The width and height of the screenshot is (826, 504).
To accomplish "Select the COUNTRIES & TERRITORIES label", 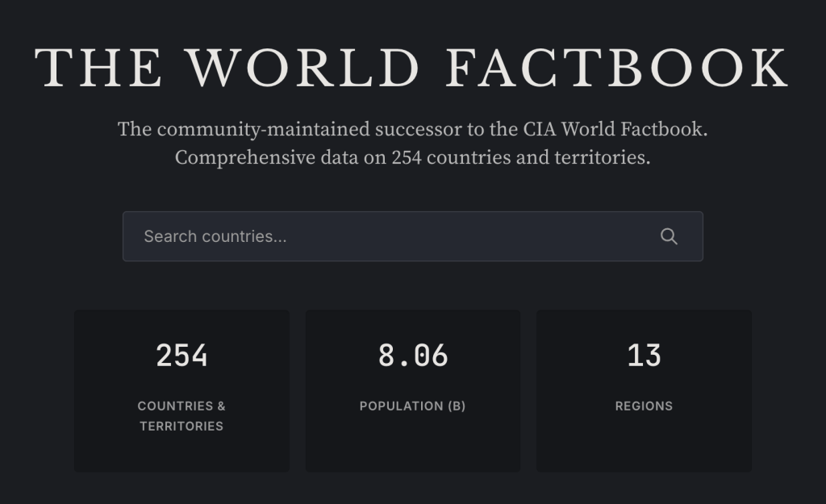I will (x=181, y=415).
